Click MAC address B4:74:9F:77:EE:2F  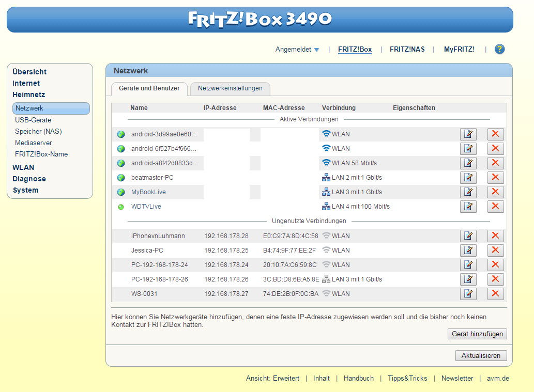289,250
